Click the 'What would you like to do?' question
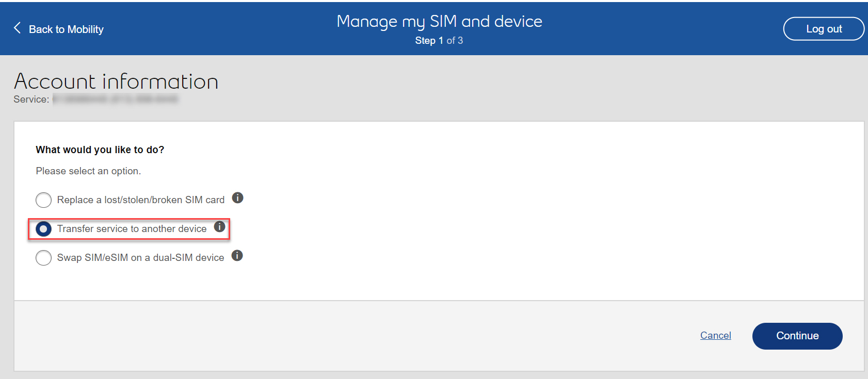The width and height of the screenshot is (868, 379). tap(100, 150)
